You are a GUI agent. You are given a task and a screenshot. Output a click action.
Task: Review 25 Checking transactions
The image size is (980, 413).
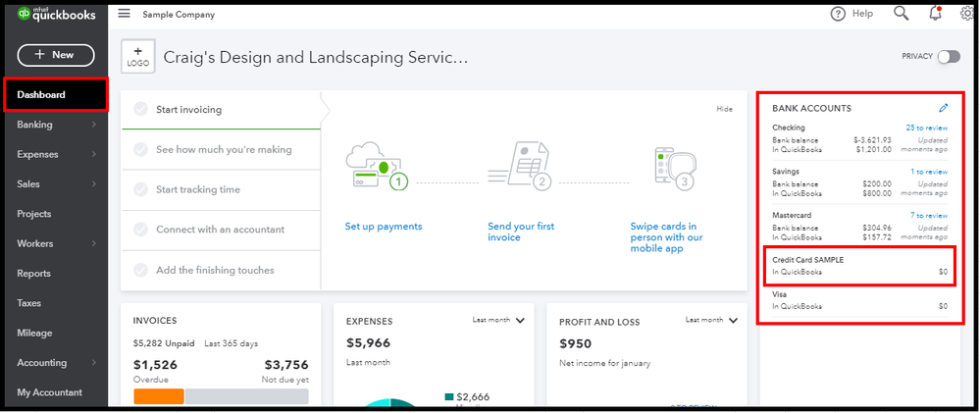click(927, 128)
